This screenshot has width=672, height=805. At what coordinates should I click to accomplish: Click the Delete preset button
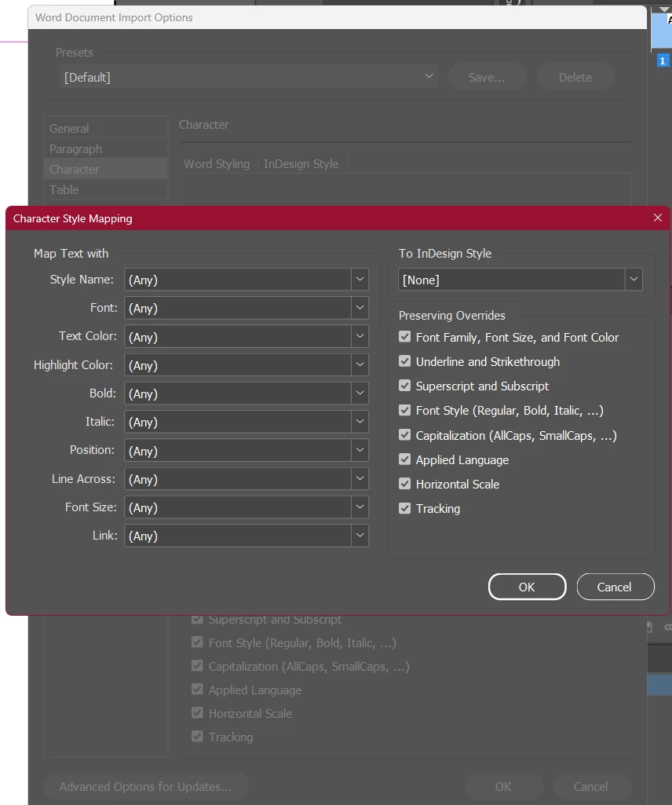pyautogui.click(x=575, y=77)
